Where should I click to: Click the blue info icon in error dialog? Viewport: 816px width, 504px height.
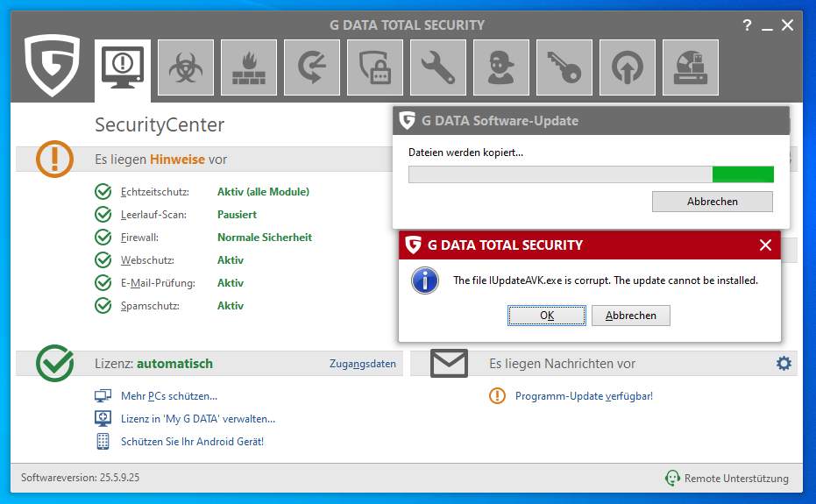tap(425, 280)
